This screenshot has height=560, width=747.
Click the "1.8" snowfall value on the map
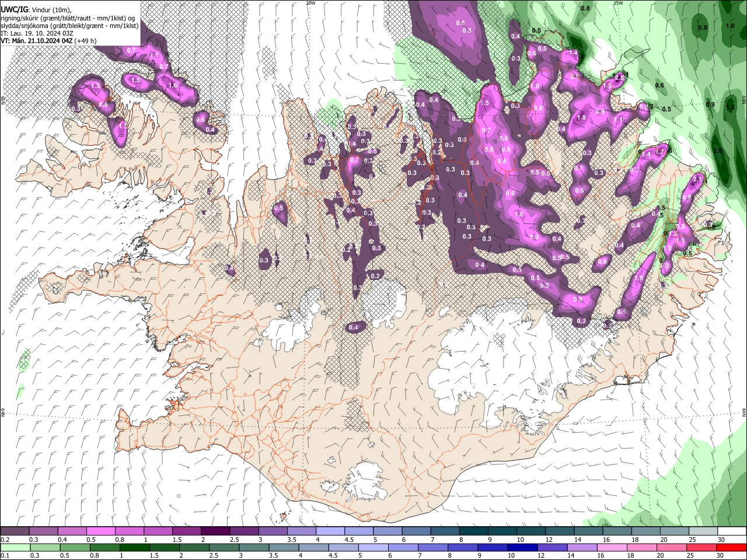[x=581, y=117]
